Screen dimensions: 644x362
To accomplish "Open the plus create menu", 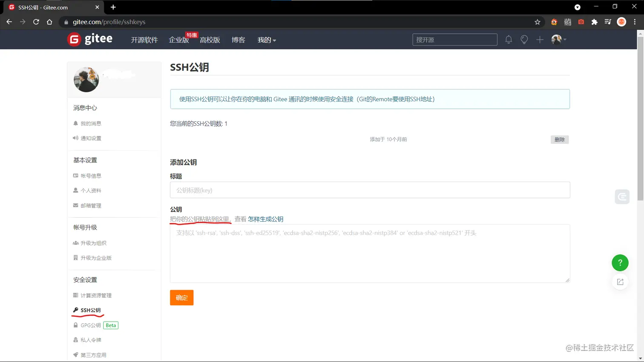I will [540, 40].
